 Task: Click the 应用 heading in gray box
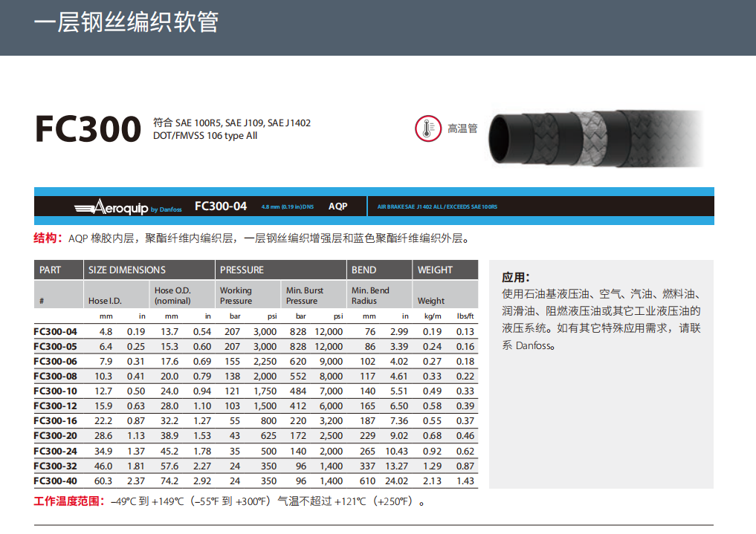[x=516, y=277]
